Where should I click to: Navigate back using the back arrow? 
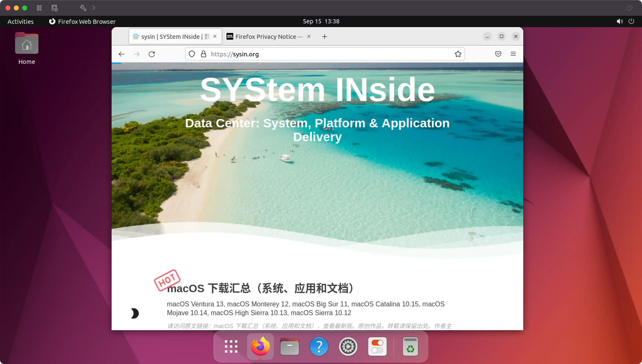click(121, 54)
